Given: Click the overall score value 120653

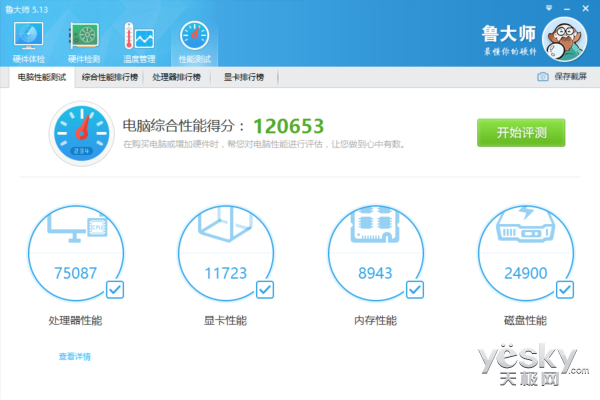Looking at the screenshot, I should 289,126.
